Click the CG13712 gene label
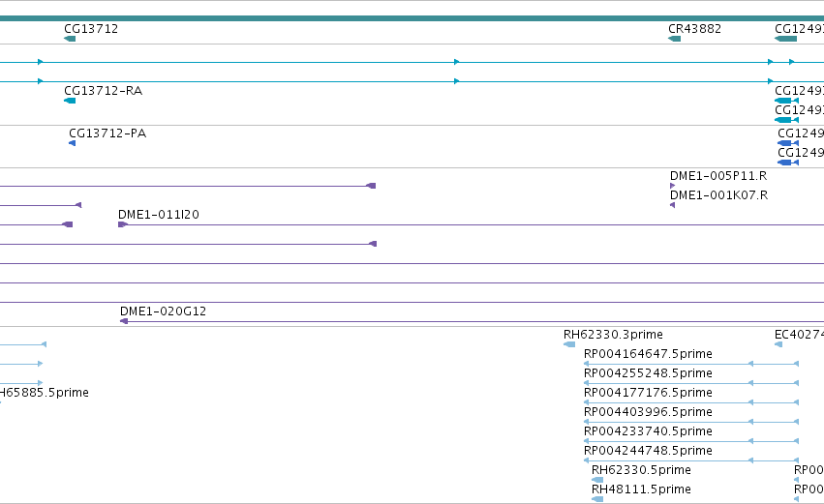The width and height of the screenshot is (824, 504). (91, 29)
